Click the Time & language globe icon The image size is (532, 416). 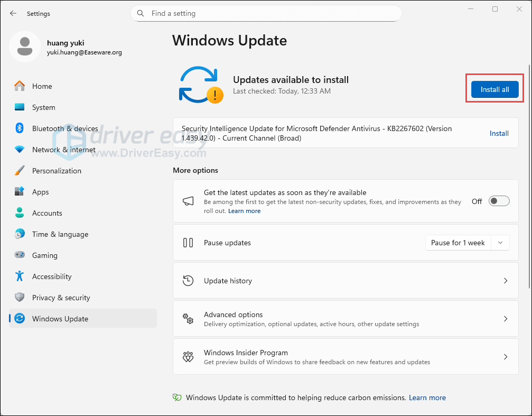point(20,234)
